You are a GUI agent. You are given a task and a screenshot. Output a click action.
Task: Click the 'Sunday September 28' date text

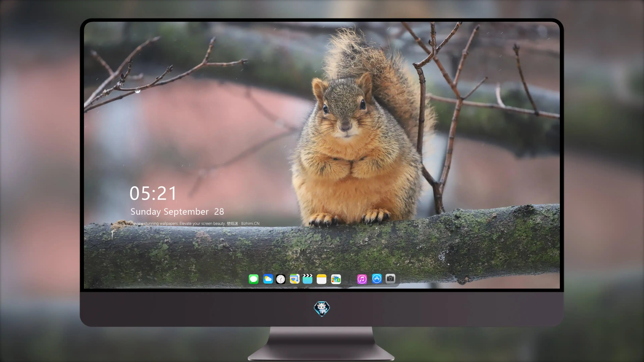(177, 212)
